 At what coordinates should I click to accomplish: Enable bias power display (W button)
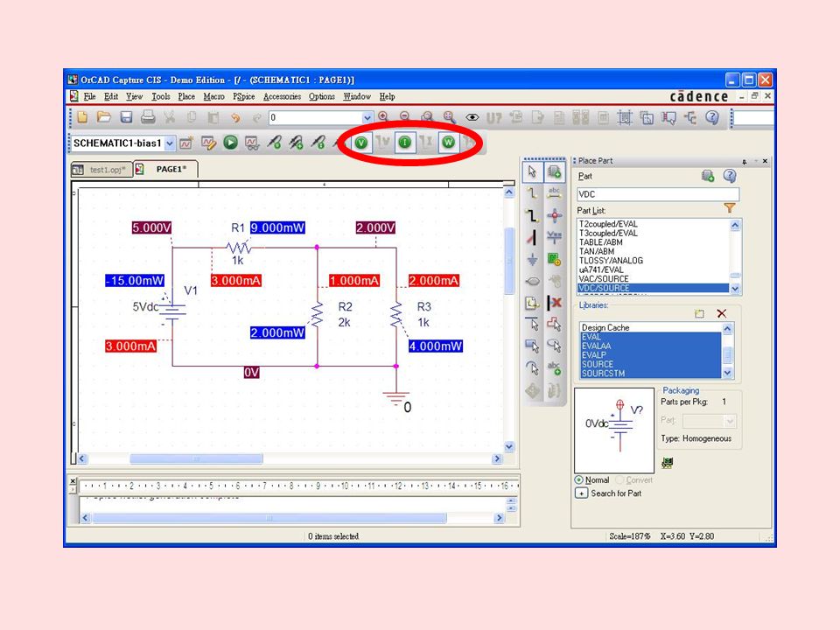(448, 143)
